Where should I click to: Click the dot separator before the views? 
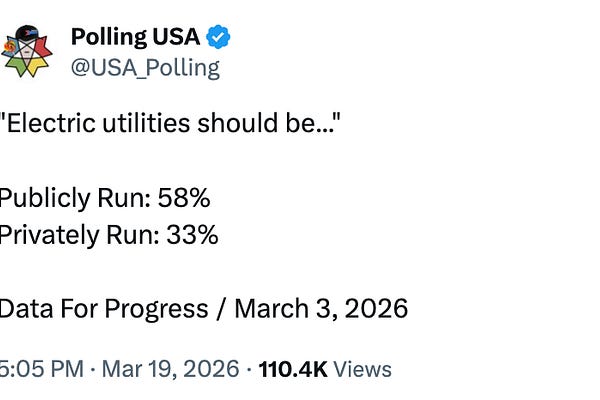tap(249, 369)
